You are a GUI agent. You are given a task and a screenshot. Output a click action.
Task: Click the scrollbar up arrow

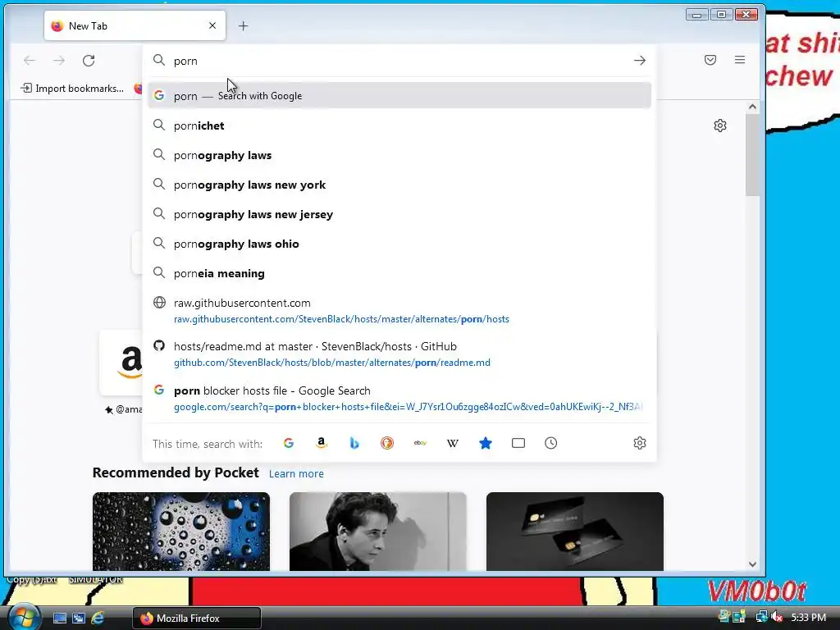pyautogui.click(x=752, y=107)
